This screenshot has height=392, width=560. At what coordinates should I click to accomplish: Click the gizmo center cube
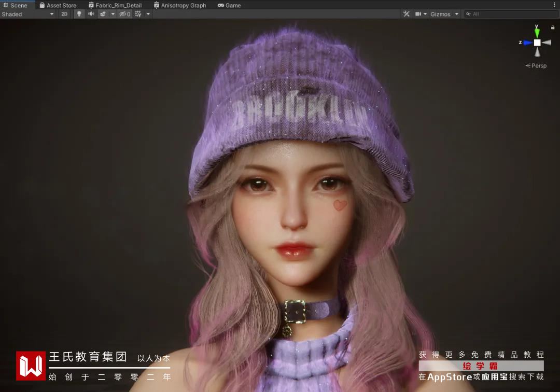click(537, 43)
